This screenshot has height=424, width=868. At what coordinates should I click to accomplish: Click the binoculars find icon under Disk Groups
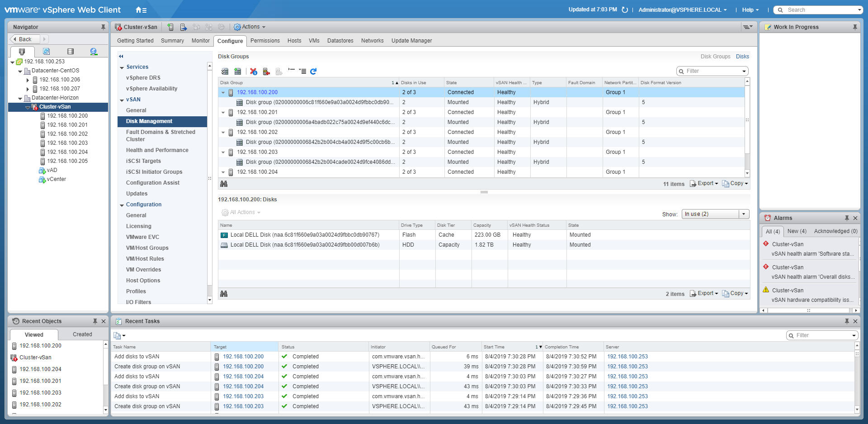224,184
